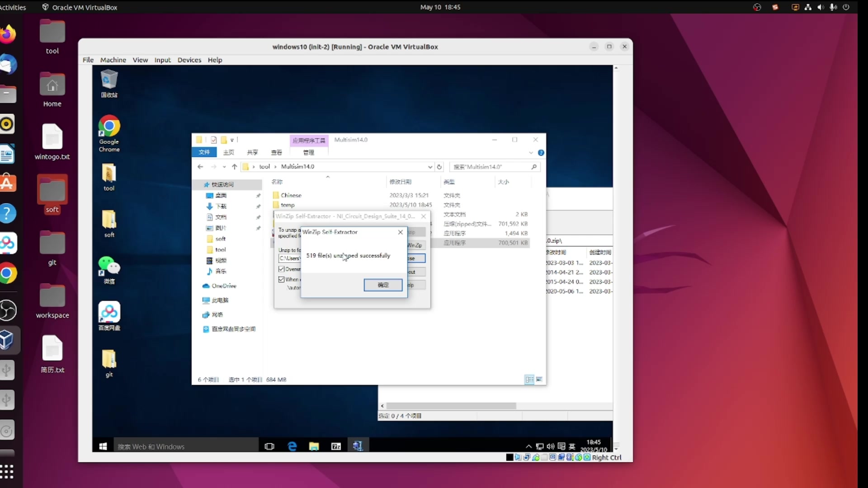This screenshot has width=868, height=488.
Task: Customize Quick Access Toolbar dropdown arrow
Action: [232, 140]
